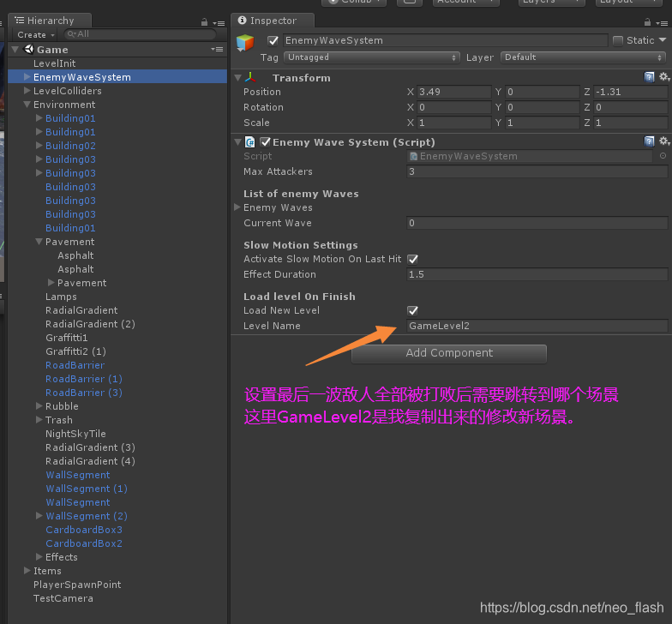Click the Hierarchy search field
The image size is (672, 624).
[141, 34]
